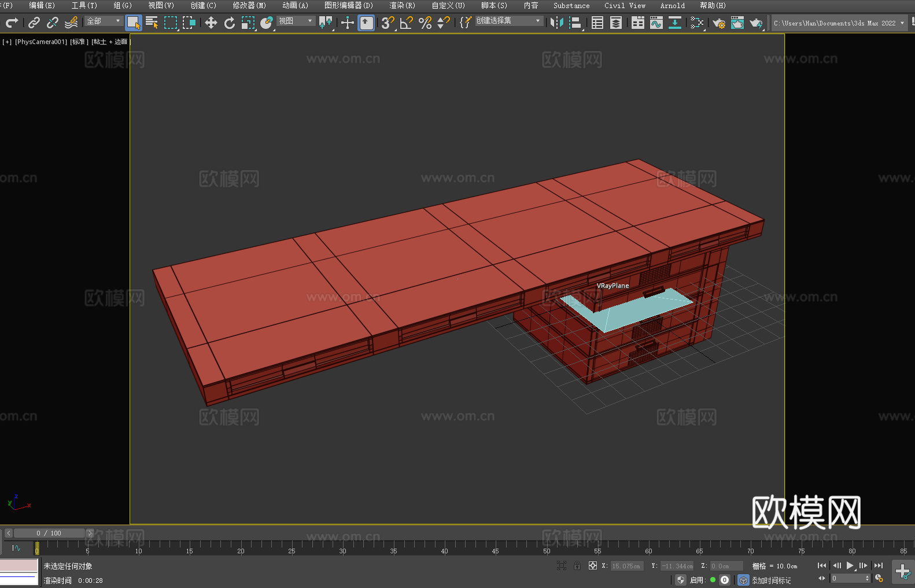Click the pink MAXScript listener swatch
This screenshot has width=915, height=588.
tap(19, 565)
